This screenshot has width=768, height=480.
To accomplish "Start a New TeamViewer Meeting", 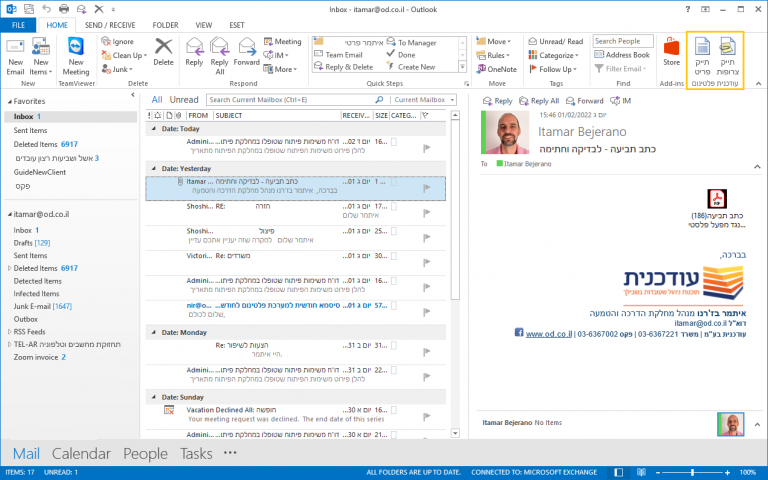I will (x=75, y=57).
